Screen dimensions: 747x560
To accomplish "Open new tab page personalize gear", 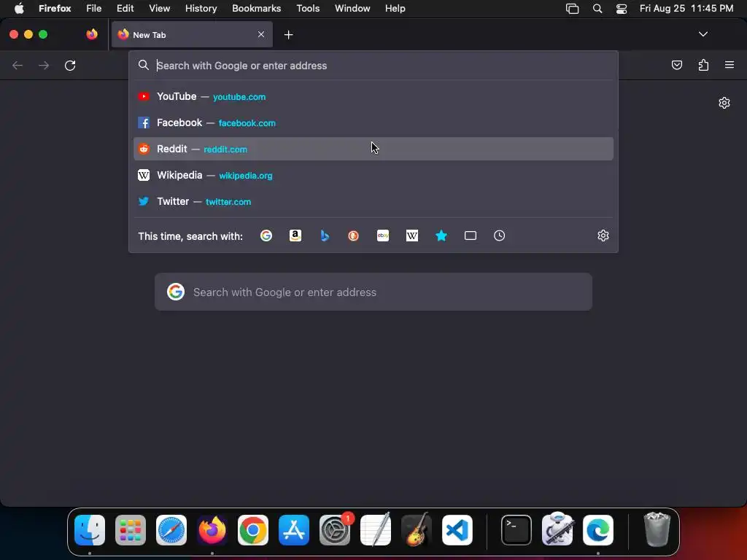I will point(724,103).
